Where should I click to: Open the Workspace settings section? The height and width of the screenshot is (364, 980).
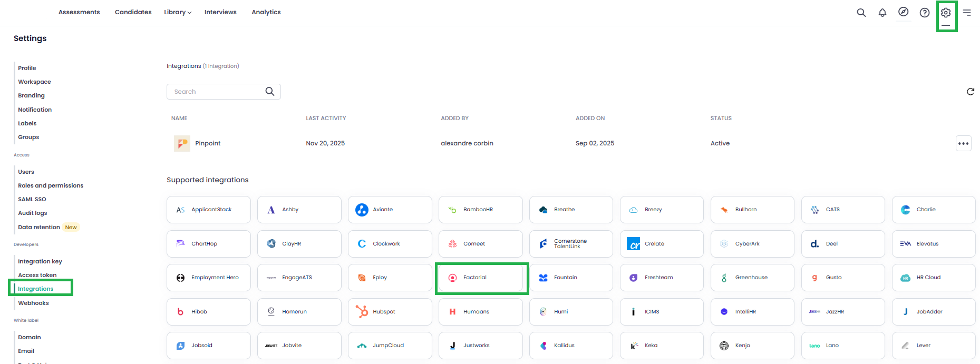[34, 82]
